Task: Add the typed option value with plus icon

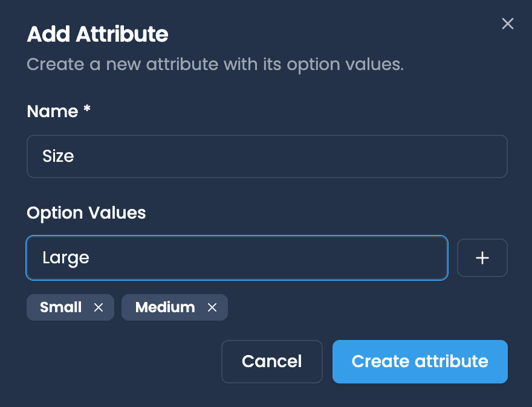Action: (482, 258)
